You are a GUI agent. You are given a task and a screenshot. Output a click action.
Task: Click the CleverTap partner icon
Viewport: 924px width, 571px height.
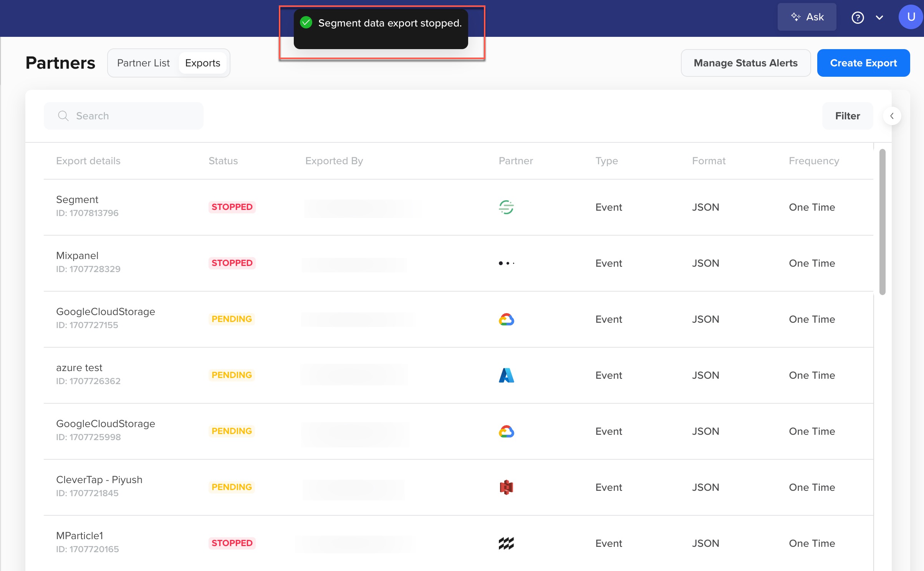[x=506, y=487]
